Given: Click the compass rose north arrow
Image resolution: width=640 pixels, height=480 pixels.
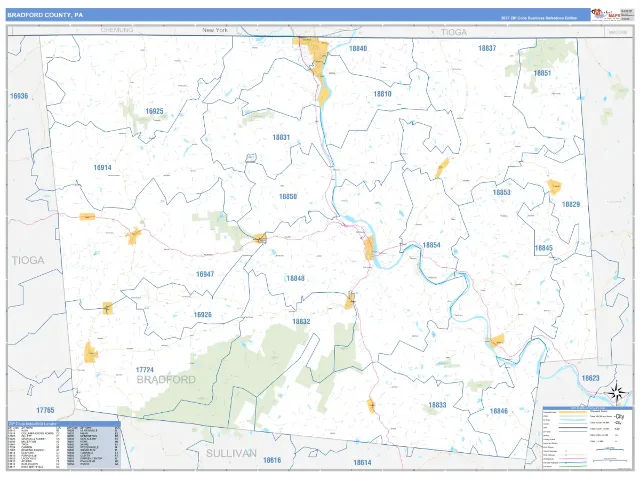Looking at the screenshot, I should [617, 393].
